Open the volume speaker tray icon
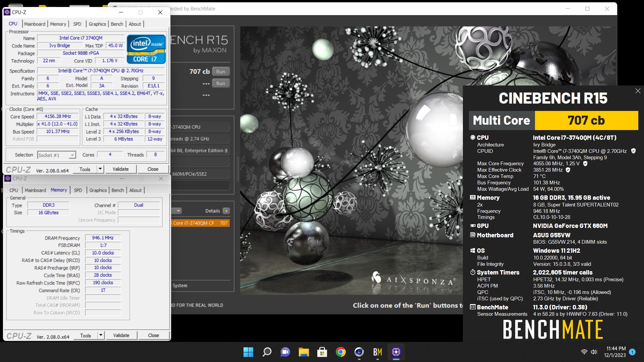 tap(594, 352)
